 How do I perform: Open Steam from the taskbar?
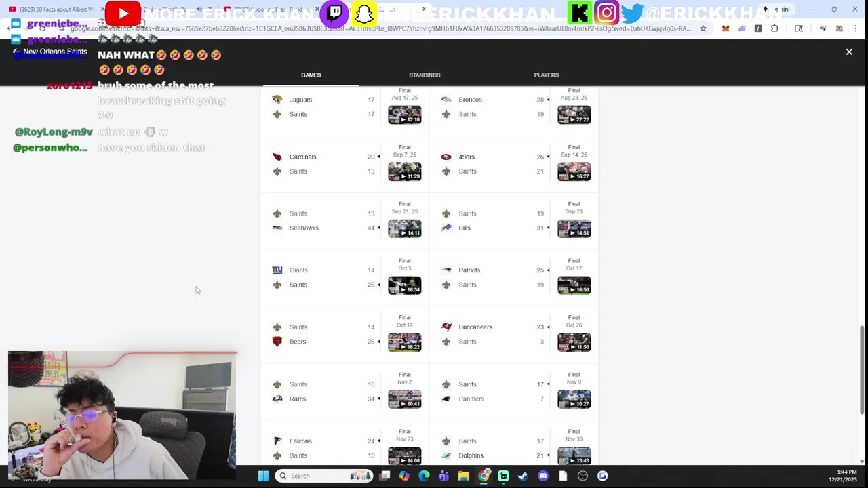click(523, 476)
